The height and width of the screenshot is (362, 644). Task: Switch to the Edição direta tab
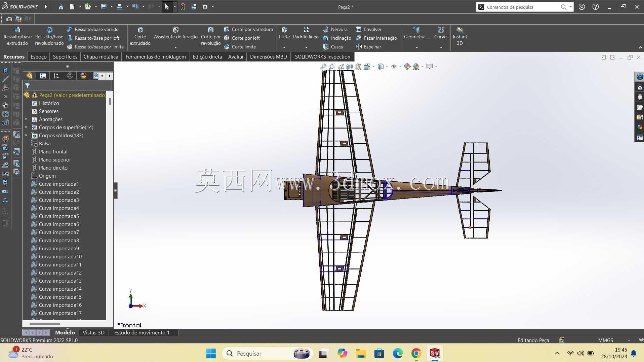click(x=207, y=57)
